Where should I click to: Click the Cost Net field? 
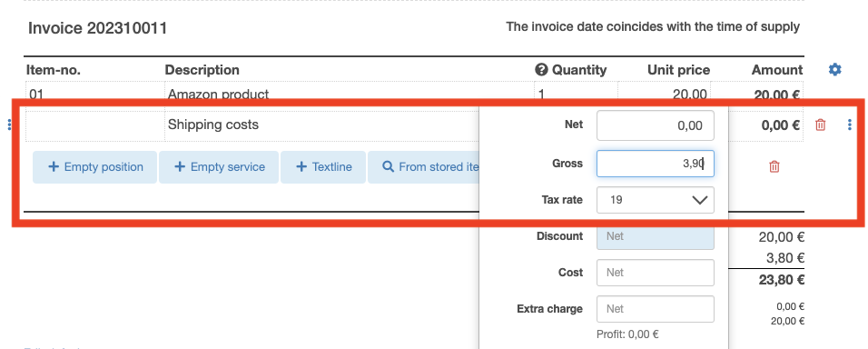pos(656,273)
